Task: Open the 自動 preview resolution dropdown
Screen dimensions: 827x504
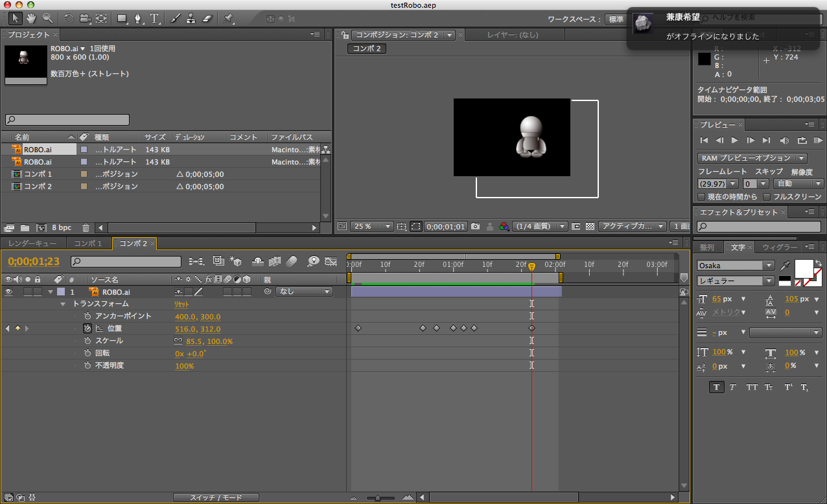Action: [x=800, y=184]
